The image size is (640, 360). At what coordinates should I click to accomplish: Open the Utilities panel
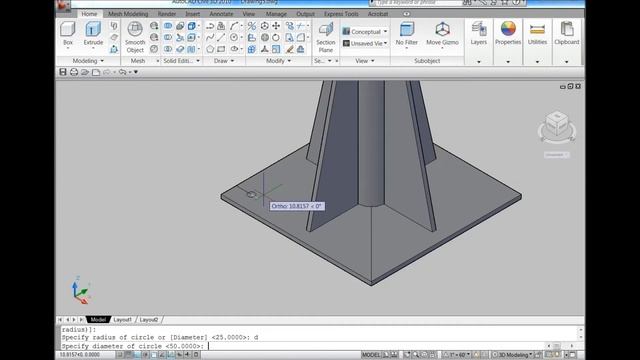pyautogui.click(x=537, y=33)
